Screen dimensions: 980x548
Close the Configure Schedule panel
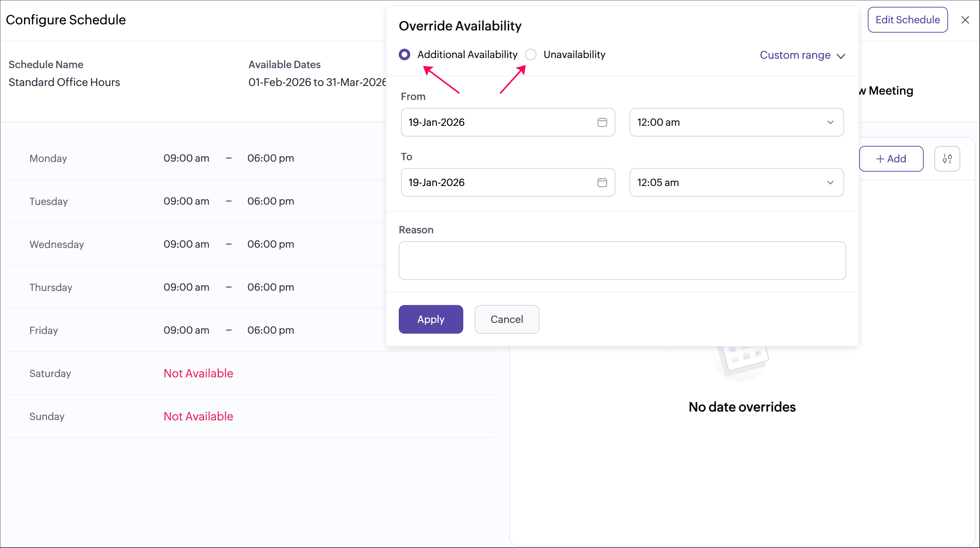tap(965, 20)
